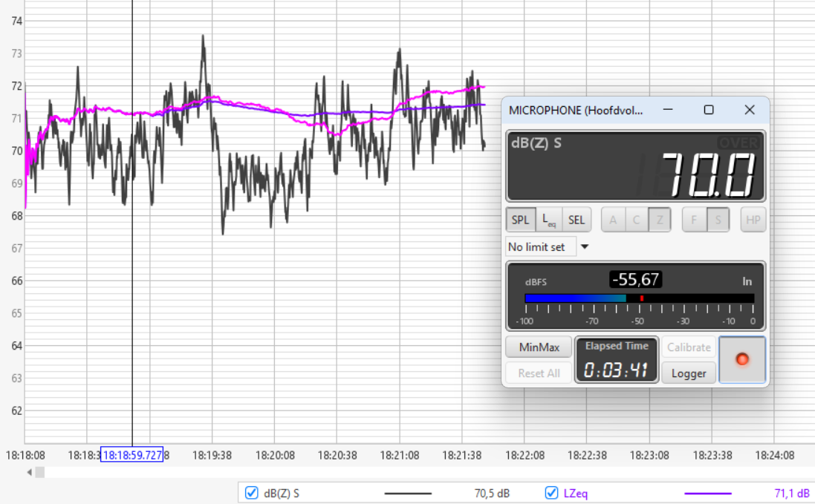815x504 pixels.
Task: Click the dBFS input level meter bar
Action: tap(639, 298)
